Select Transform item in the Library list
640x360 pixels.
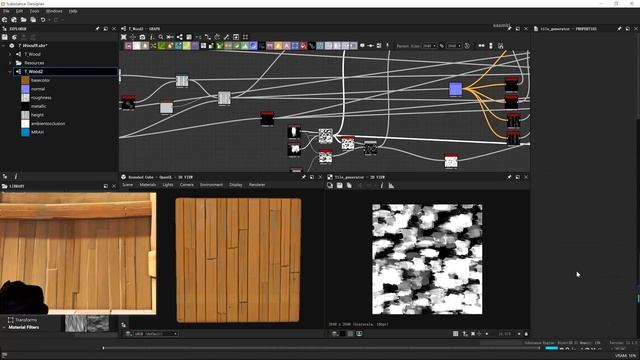tap(22, 320)
